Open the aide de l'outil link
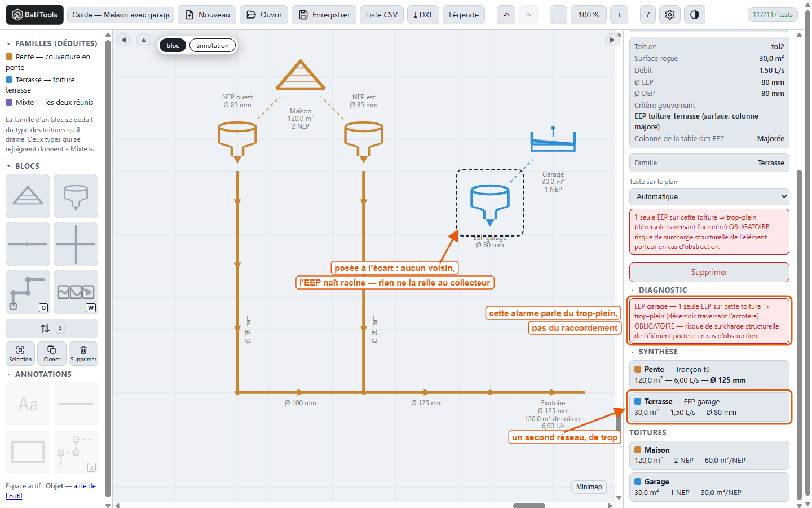812x508 pixels. pyautogui.click(x=51, y=491)
